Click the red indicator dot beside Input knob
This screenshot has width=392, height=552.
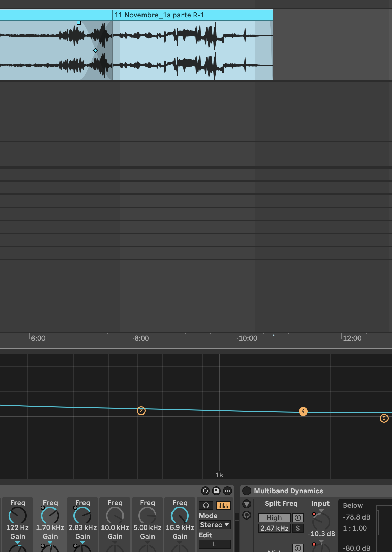[314, 514]
